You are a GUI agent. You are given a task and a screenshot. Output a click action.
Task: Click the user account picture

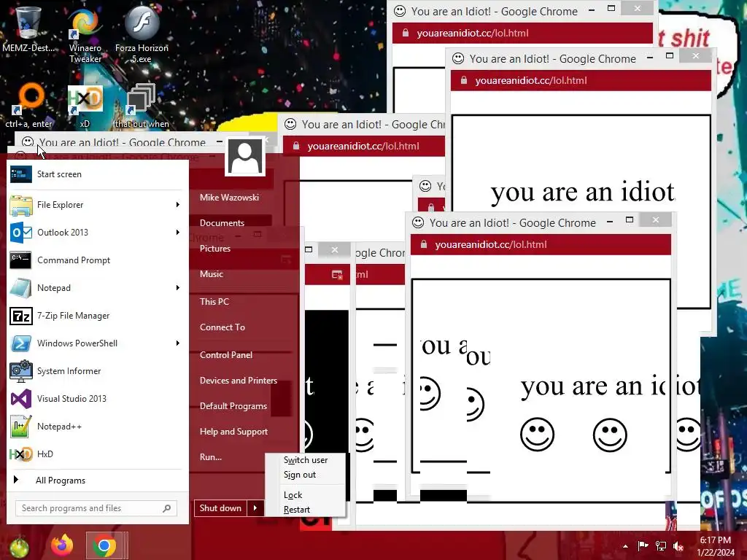(x=245, y=157)
